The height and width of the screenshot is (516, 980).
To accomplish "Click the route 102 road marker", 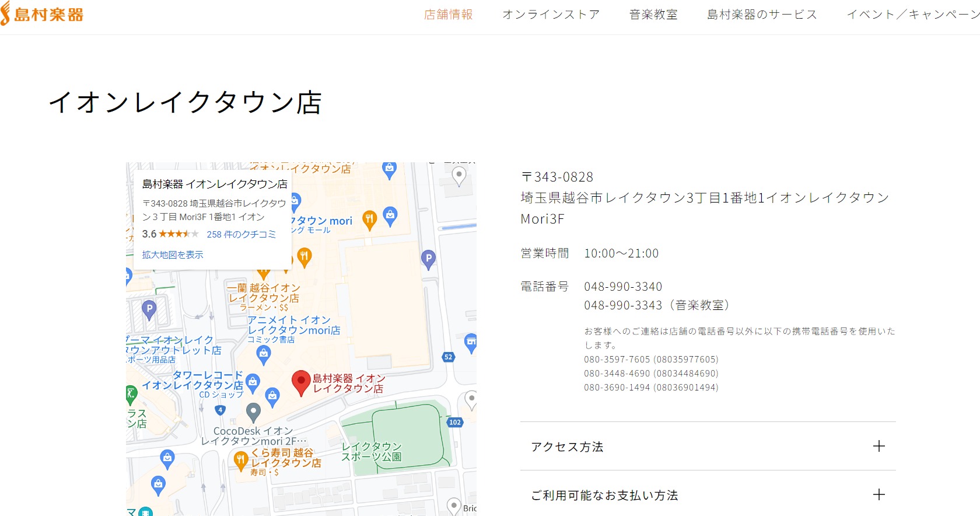I will point(455,422).
